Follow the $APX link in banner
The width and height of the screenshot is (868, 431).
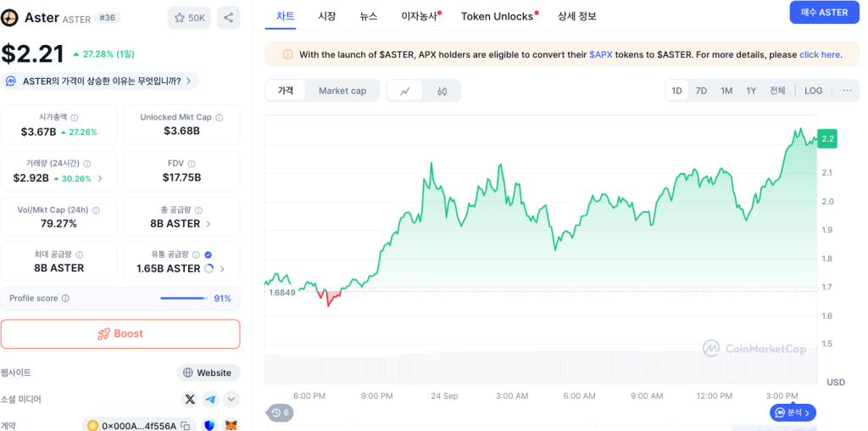(x=600, y=55)
